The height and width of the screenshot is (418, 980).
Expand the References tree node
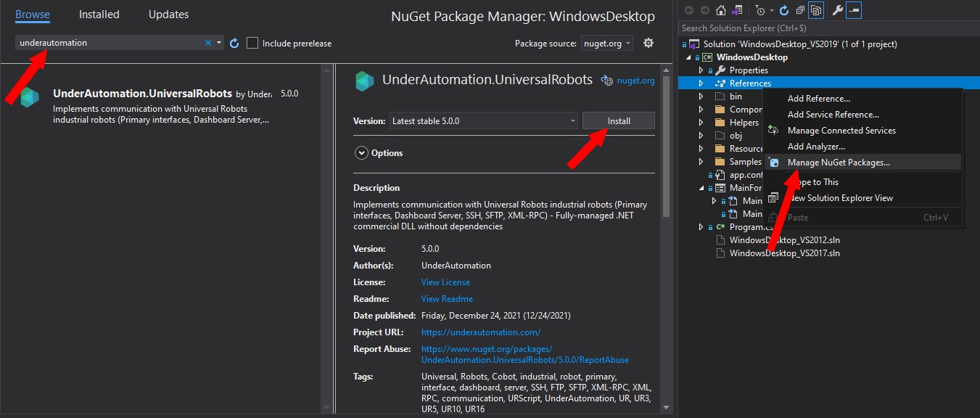click(701, 83)
